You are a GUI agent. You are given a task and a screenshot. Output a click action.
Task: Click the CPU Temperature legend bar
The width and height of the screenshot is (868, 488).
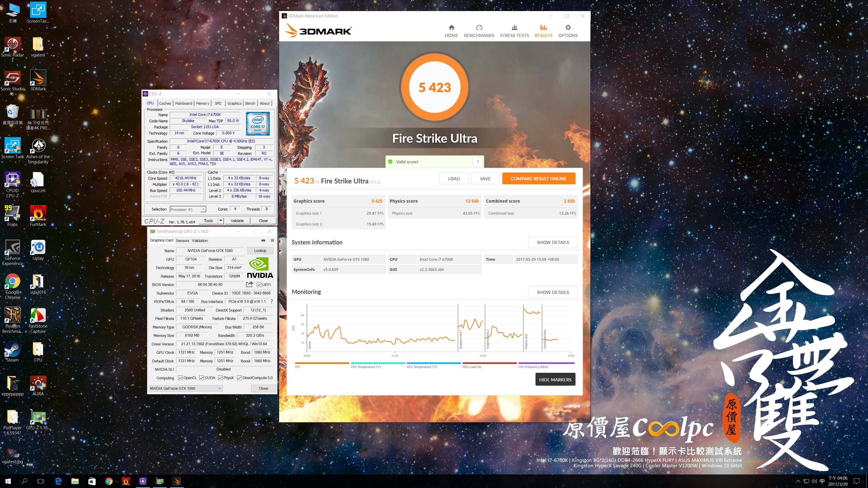point(378,363)
